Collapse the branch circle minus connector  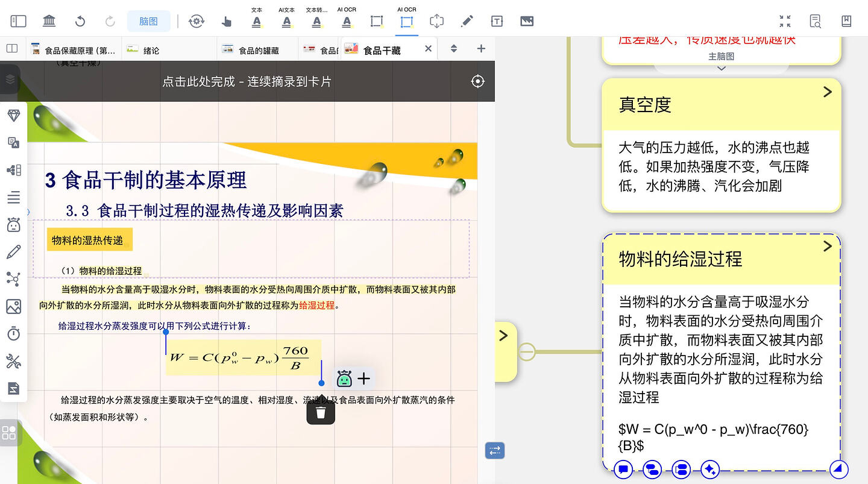pos(527,352)
